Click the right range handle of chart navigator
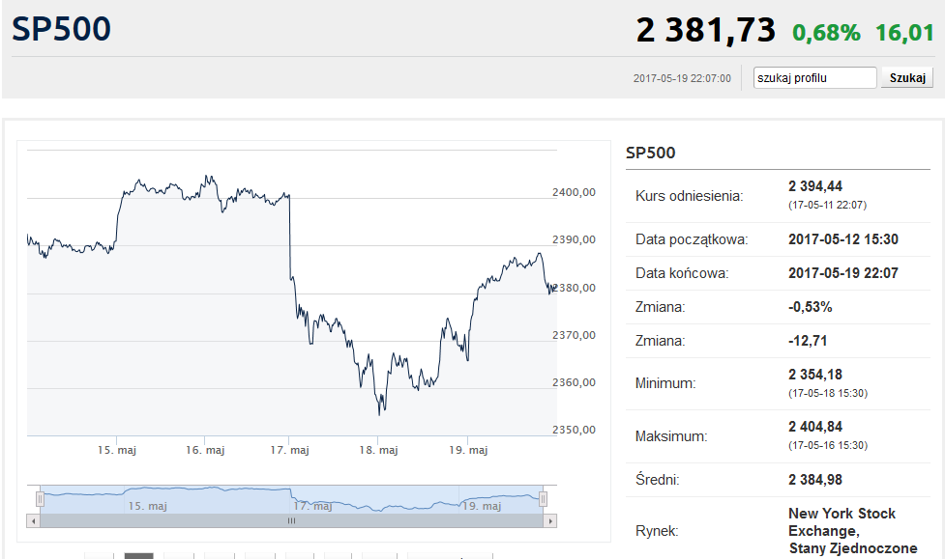Image resolution: width=945 pixels, height=559 pixels. pyautogui.click(x=543, y=499)
